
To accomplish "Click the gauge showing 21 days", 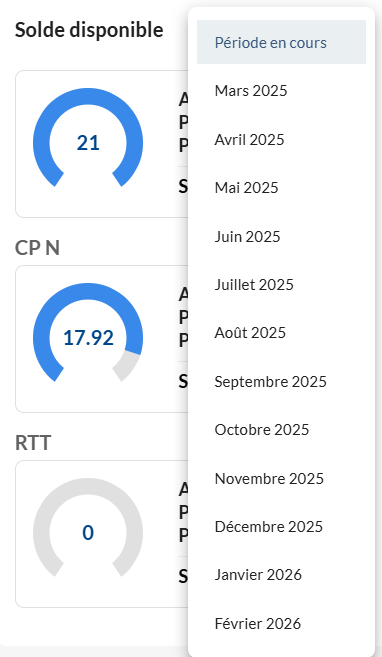I will click(x=88, y=137).
